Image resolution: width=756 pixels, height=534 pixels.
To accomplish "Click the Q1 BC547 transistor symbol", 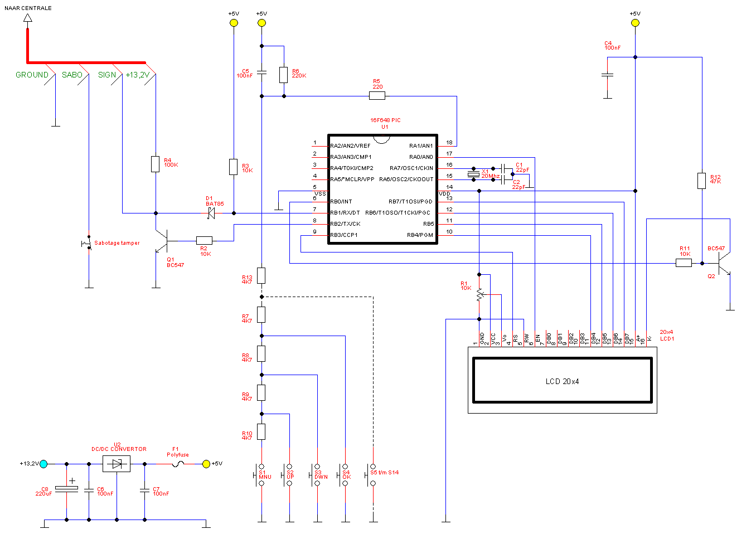I will tap(161, 241).
